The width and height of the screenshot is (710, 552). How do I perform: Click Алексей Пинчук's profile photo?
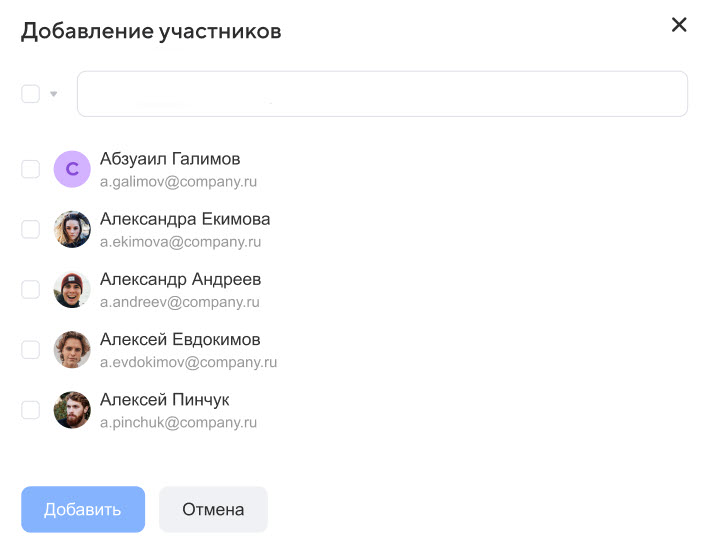[72, 409]
